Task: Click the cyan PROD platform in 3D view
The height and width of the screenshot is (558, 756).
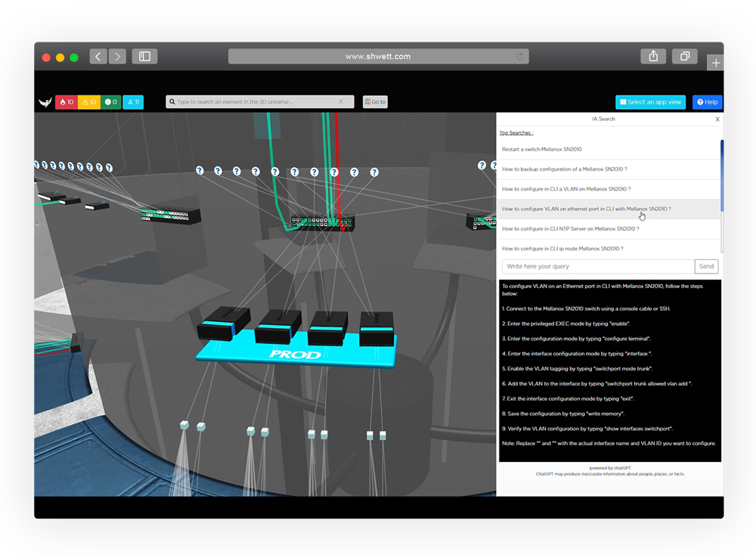Action: click(296, 353)
